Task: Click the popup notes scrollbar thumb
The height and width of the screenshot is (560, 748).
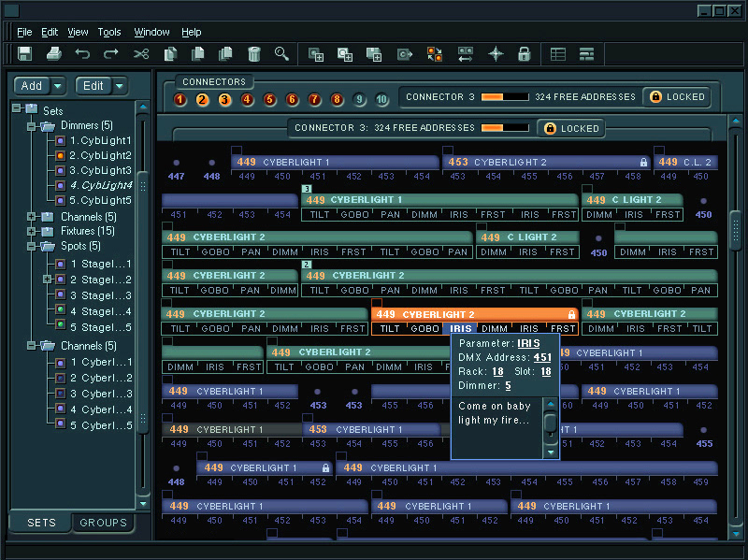Action: (551, 424)
